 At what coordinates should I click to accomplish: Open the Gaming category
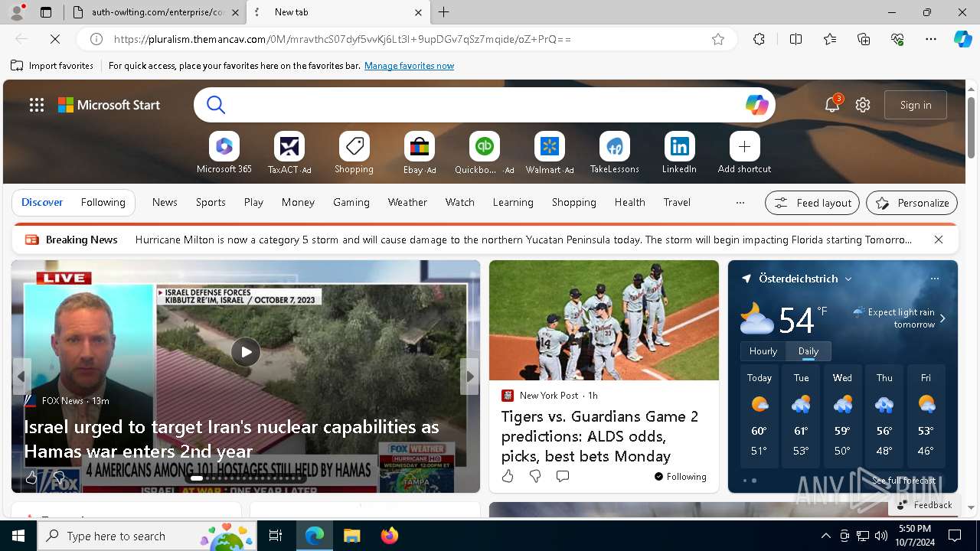pyautogui.click(x=351, y=202)
